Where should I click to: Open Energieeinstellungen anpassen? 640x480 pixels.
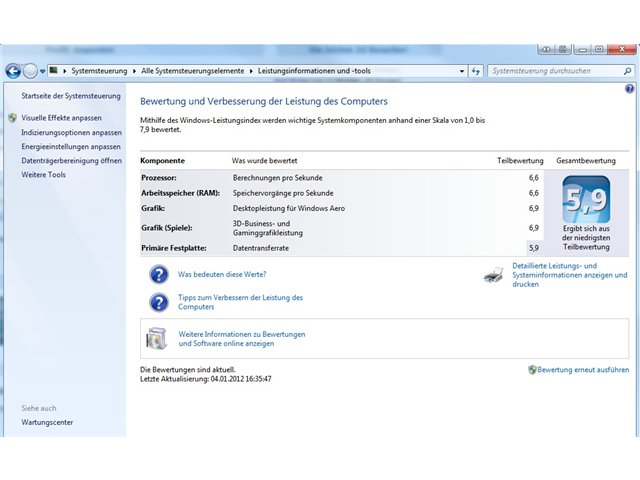tap(71, 147)
